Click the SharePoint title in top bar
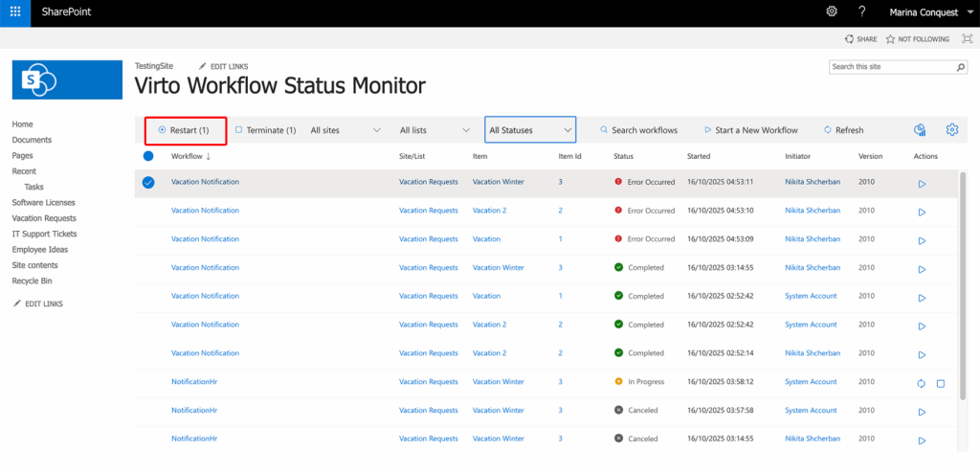Screen dimensions: 980x472 pyautogui.click(x=66, y=11)
